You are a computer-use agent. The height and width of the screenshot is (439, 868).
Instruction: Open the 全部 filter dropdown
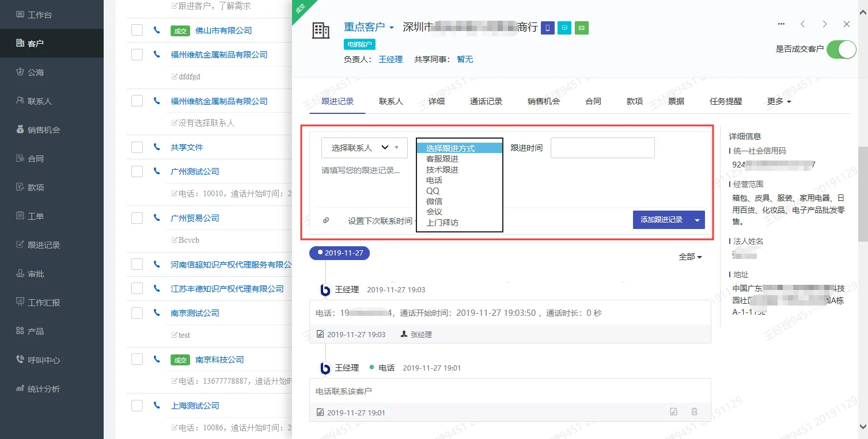click(x=691, y=257)
